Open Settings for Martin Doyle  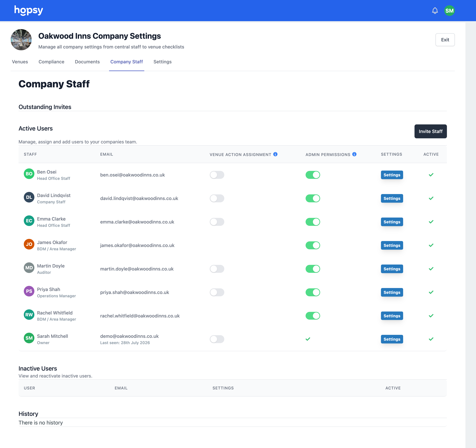pos(392,269)
